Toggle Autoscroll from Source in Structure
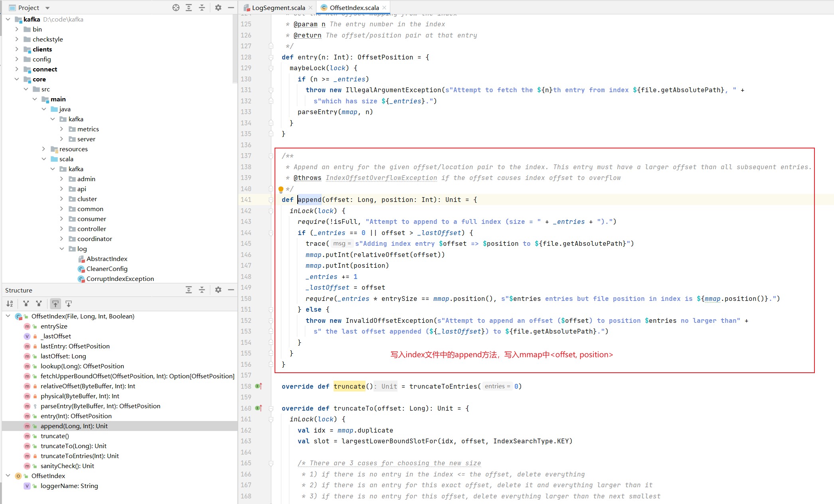The height and width of the screenshot is (504, 834). [69, 304]
